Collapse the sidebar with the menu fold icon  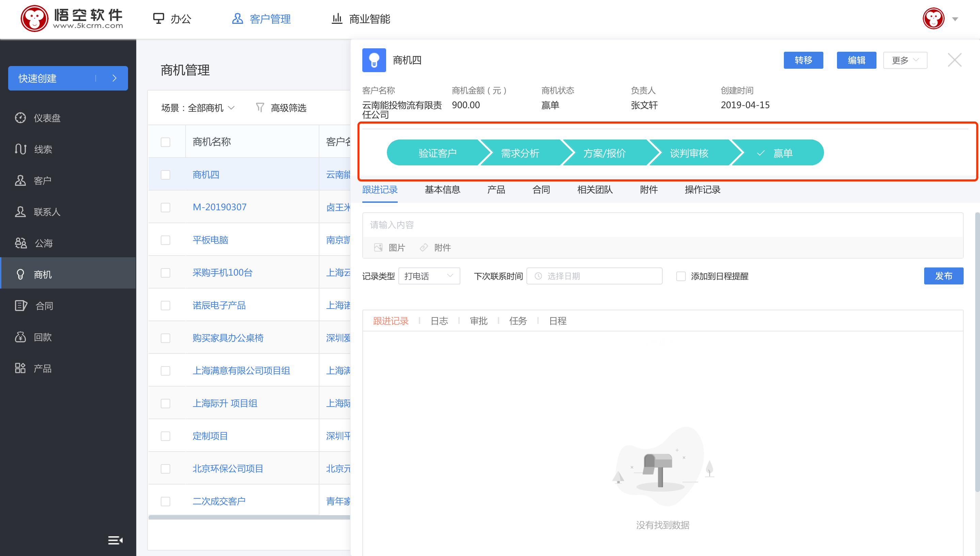coord(115,540)
